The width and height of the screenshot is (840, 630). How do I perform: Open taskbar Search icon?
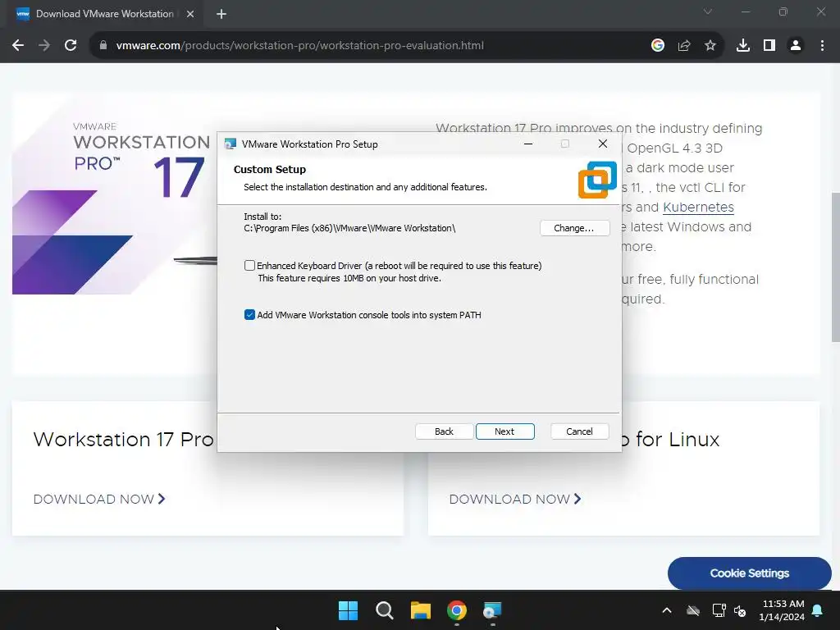pos(384,610)
